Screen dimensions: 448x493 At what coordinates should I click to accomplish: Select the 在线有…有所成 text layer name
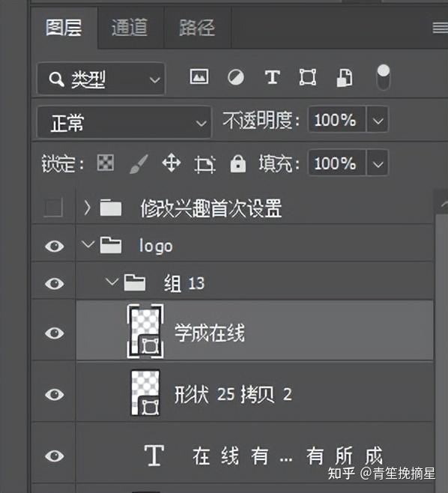(x=288, y=456)
